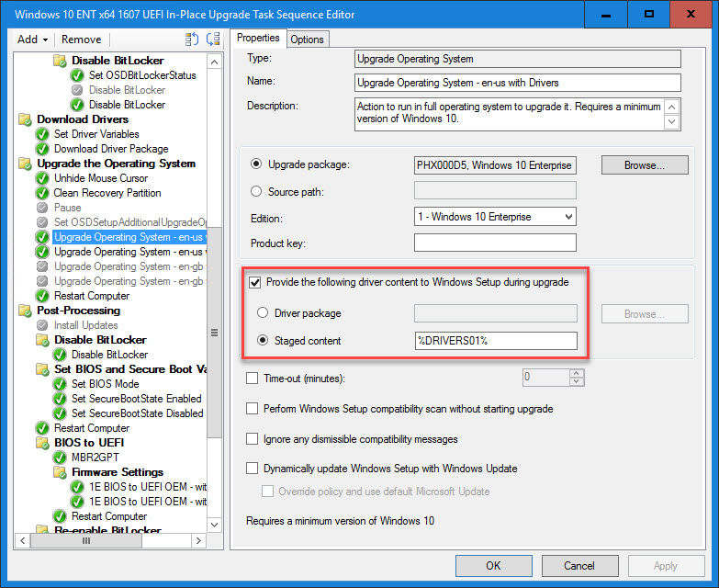Choose the Source path radio option
The width and height of the screenshot is (719, 588).
[x=257, y=191]
